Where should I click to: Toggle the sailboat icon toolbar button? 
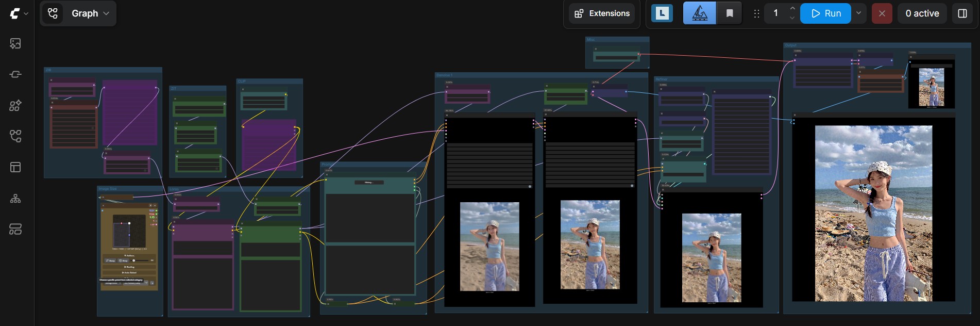[x=699, y=13]
